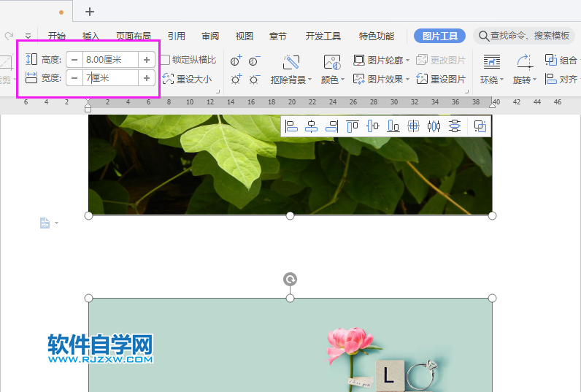Decrease contrast with the contrast minus icon
The height and width of the screenshot is (392, 581).
[x=254, y=61]
